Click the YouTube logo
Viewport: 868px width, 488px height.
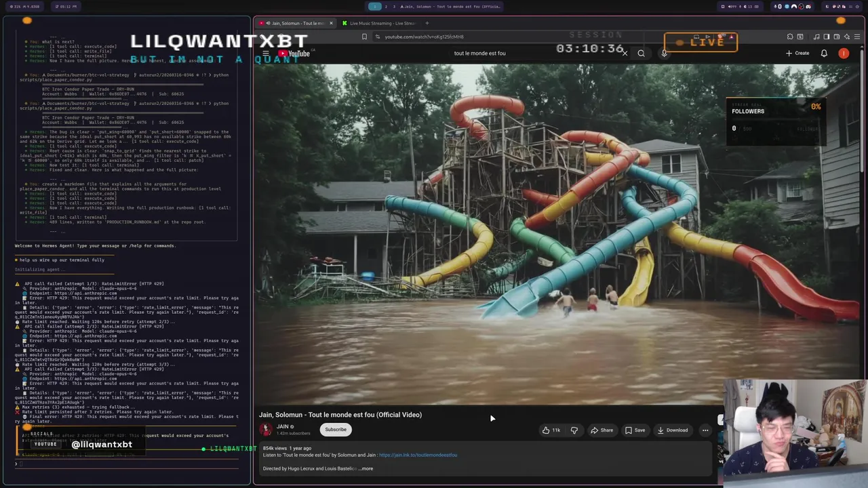click(295, 54)
